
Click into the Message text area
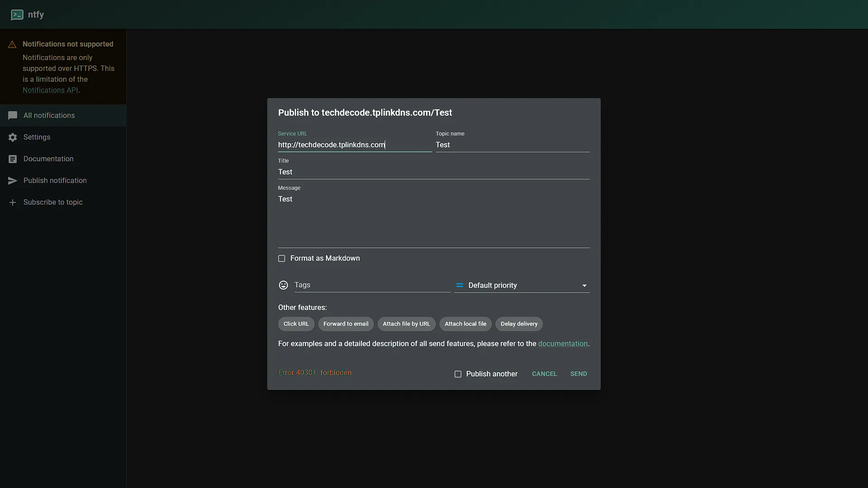point(434,220)
